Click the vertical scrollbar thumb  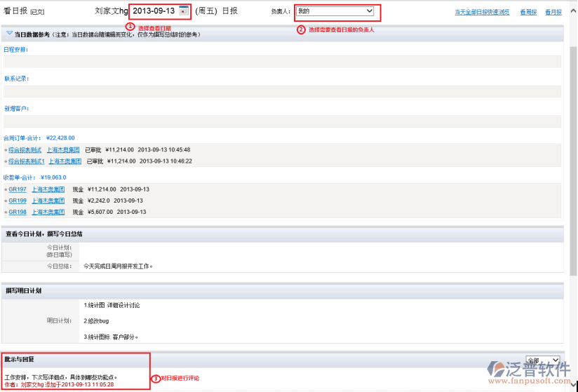(x=573, y=161)
